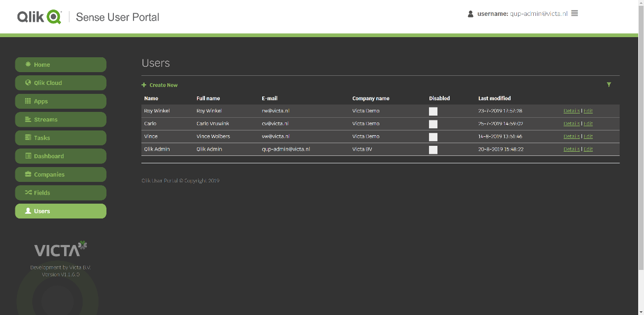
Task: Edit the Vince user
Action: [x=588, y=136]
